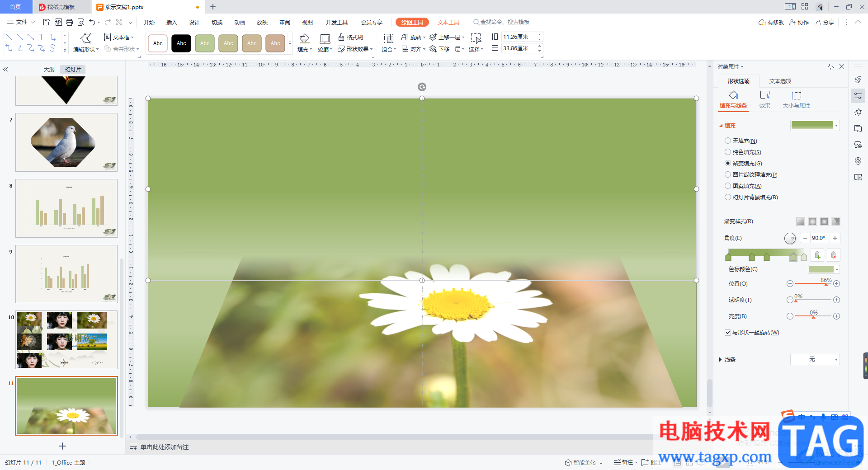
Task: Apply the black Abc shape style
Action: pos(181,43)
